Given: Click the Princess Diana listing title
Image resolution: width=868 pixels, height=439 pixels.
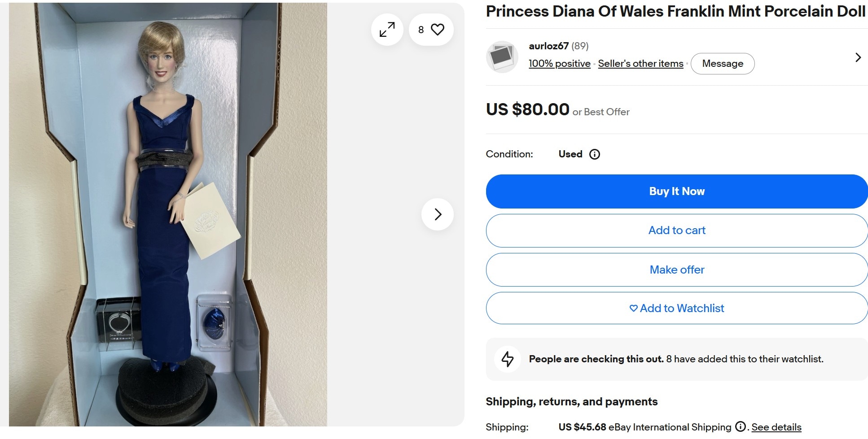Looking at the screenshot, I should pyautogui.click(x=675, y=11).
